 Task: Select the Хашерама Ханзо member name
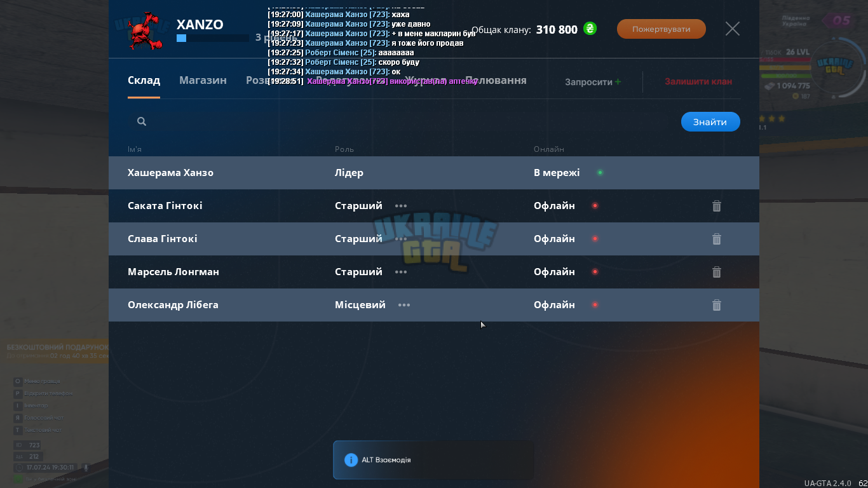click(170, 173)
